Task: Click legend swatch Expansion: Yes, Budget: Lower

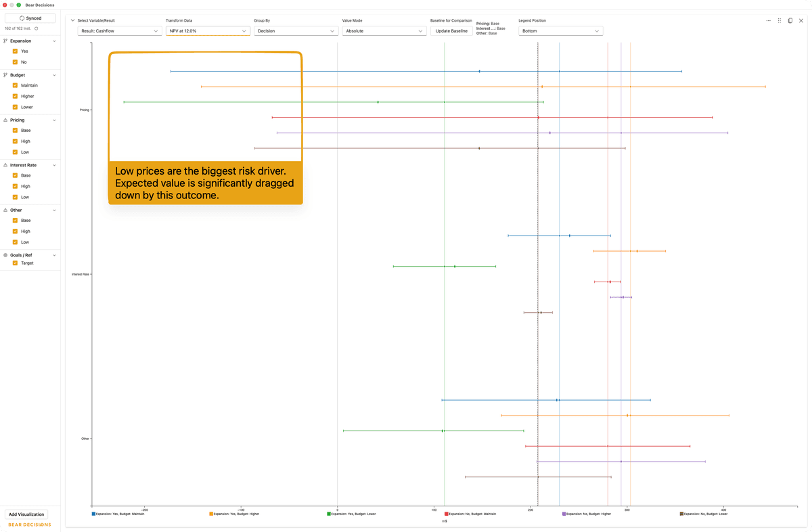Action: [329, 514]
